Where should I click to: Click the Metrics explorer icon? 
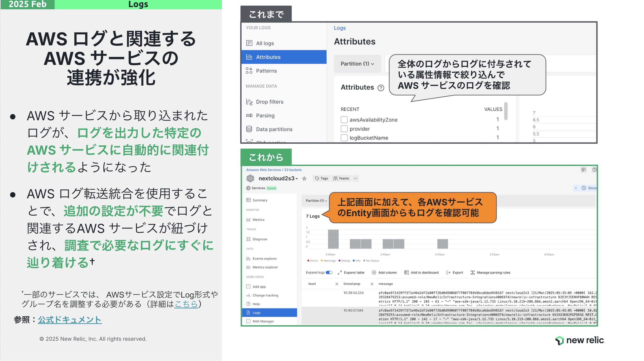point(248,267)
